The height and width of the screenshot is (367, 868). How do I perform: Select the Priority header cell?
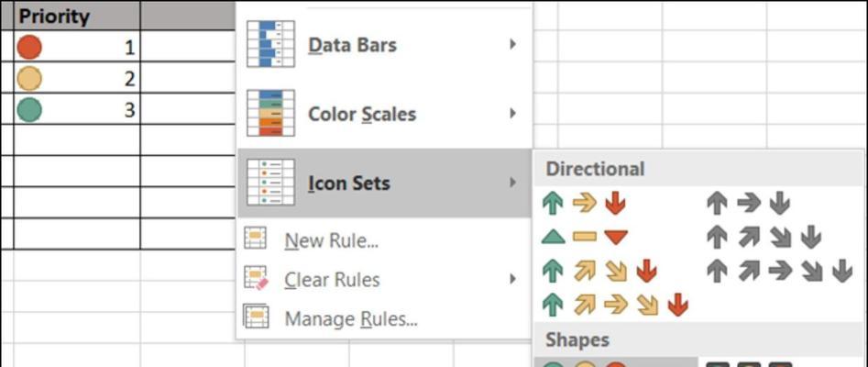76,16
